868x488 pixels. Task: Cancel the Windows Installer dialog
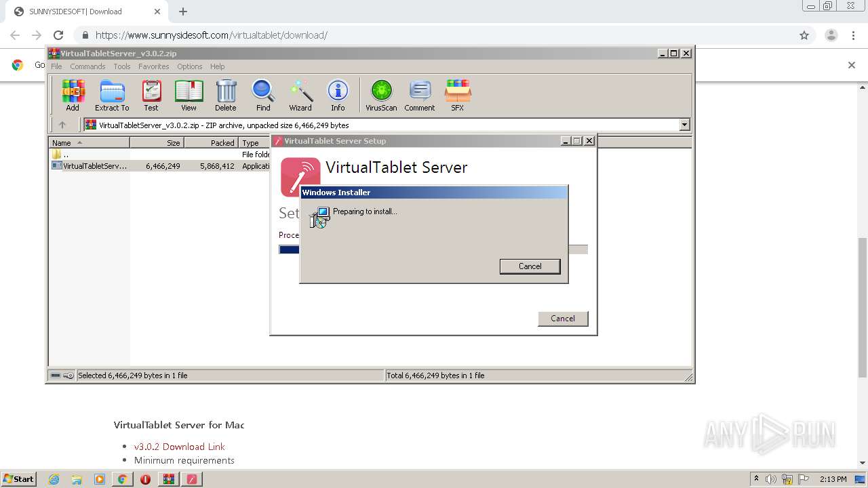(x=530, y=266)
